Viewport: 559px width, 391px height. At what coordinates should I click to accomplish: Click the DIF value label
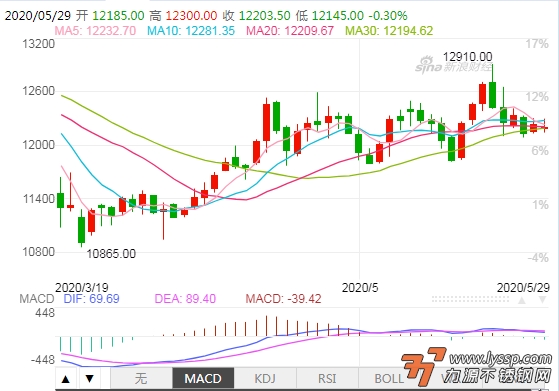91,299
